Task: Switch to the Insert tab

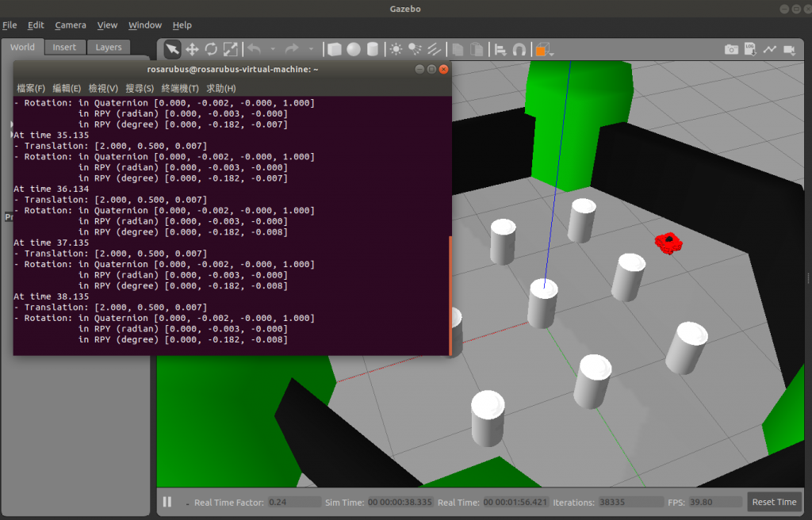Action: (x=64, y=47)
